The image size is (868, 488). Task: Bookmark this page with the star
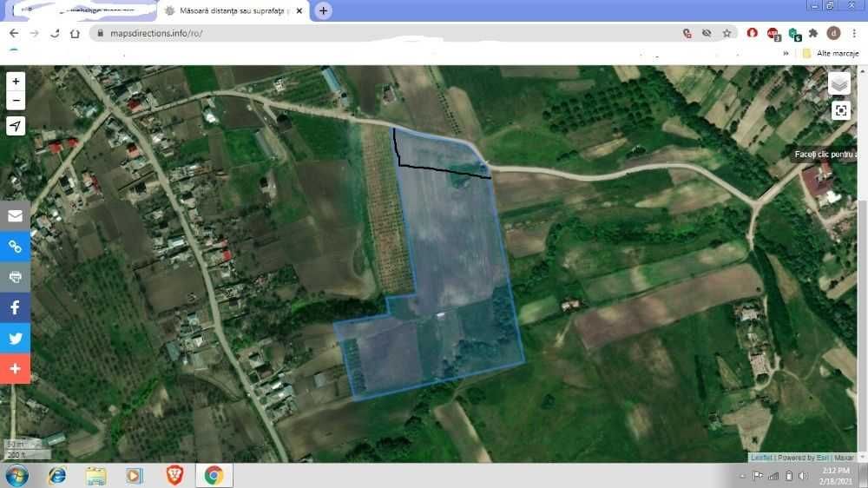[727, 33]
